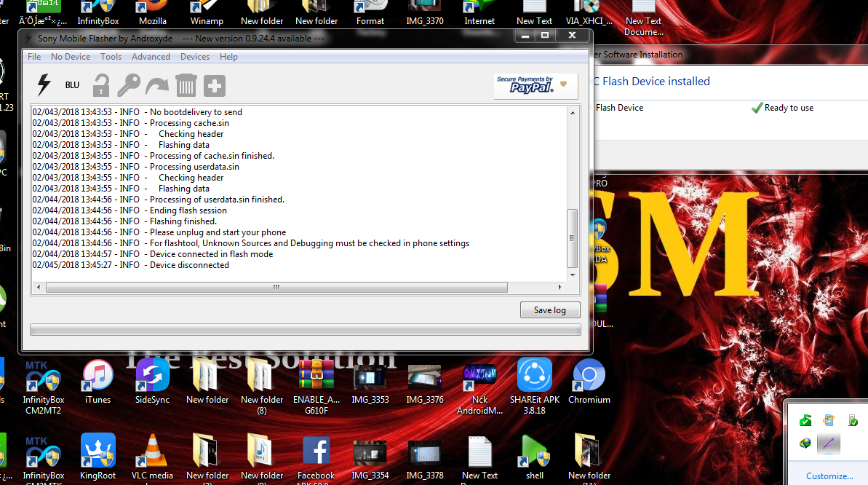The height and width of the screenshot is (485, 868).
Task: Open the IMG_3354 image file
Action: [370, 458]
